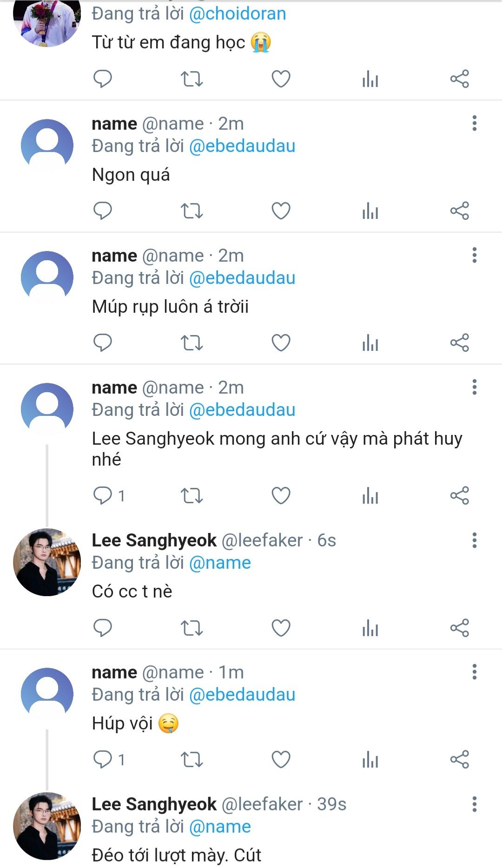Open more options for "Ngon quá" reply
502x868 pixels.
click(474, 124)
